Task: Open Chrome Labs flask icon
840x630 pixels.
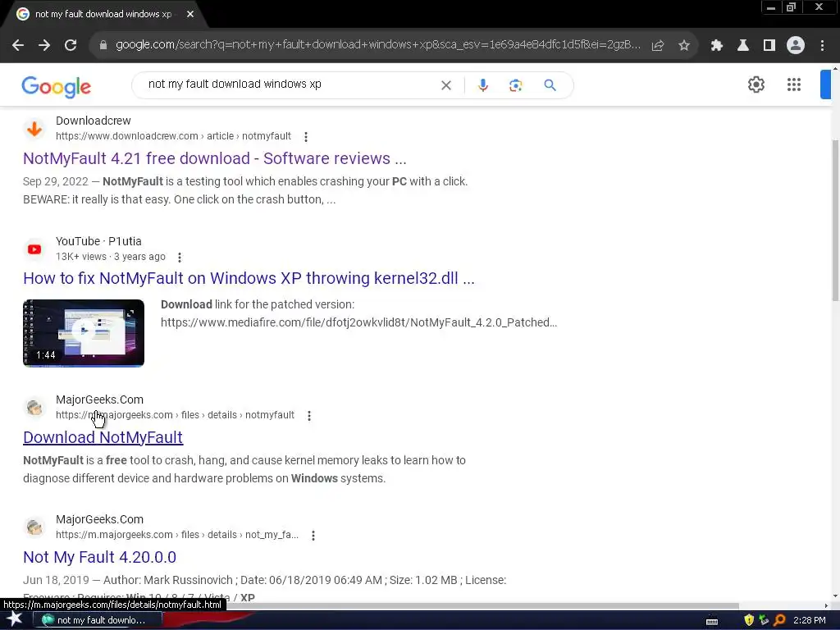Action: pyautogui.click(x=743, y=46)
